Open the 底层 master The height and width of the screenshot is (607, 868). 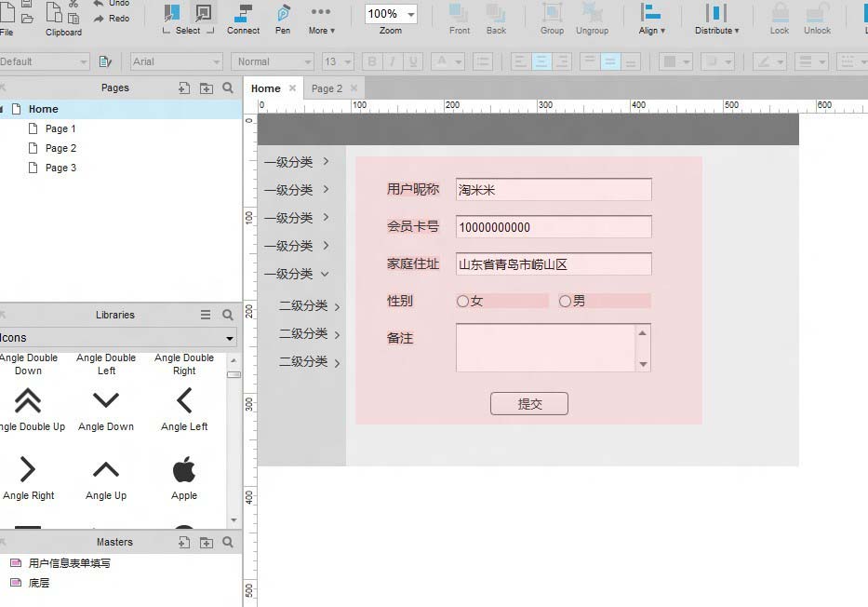tap(39, 583)
